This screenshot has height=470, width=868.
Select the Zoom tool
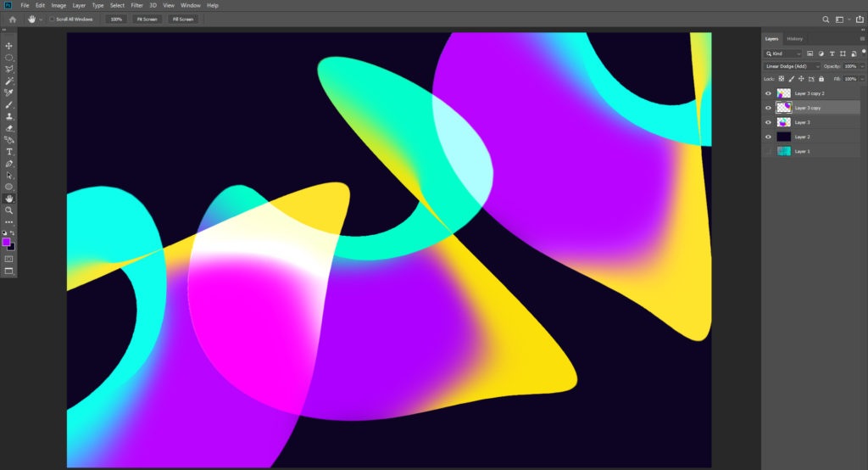click(8, 210)
